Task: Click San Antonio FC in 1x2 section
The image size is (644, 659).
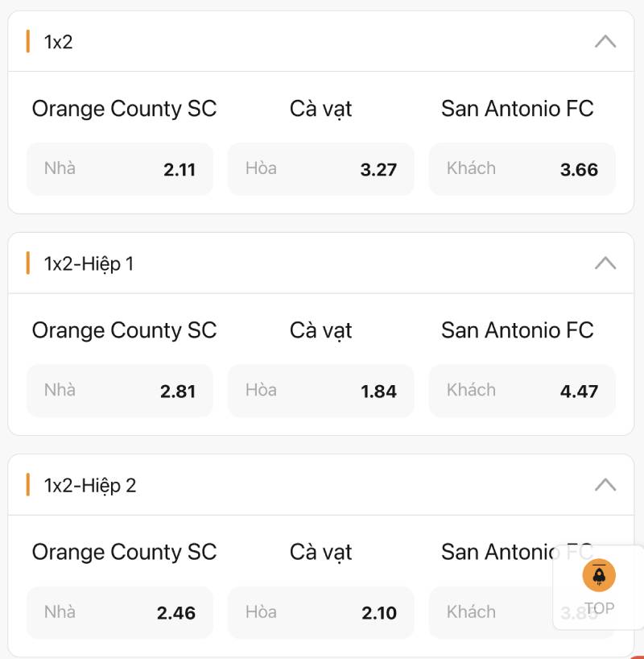Action: pos(517,109)
